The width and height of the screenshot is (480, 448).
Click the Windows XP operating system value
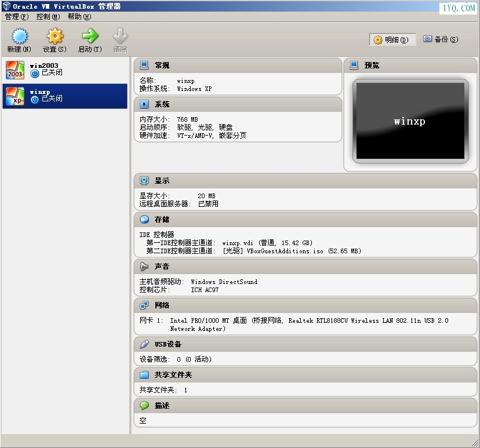[194, 89]
